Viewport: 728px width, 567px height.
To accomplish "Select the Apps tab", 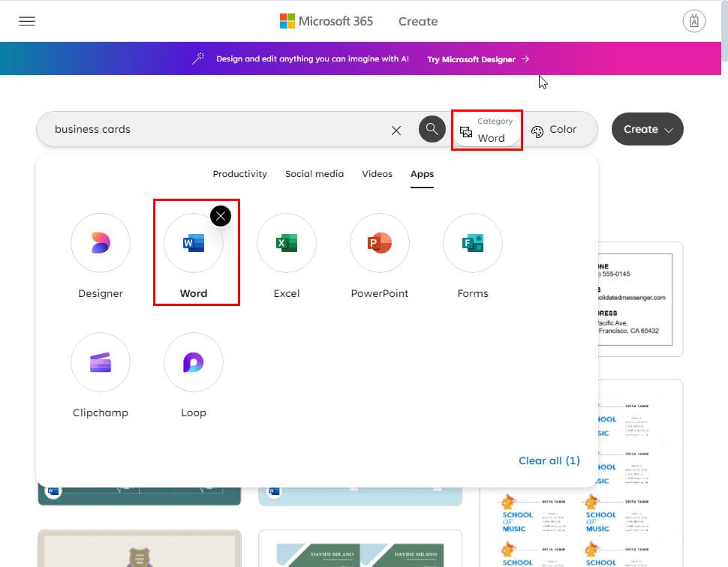I will click(x=422, y=174).
